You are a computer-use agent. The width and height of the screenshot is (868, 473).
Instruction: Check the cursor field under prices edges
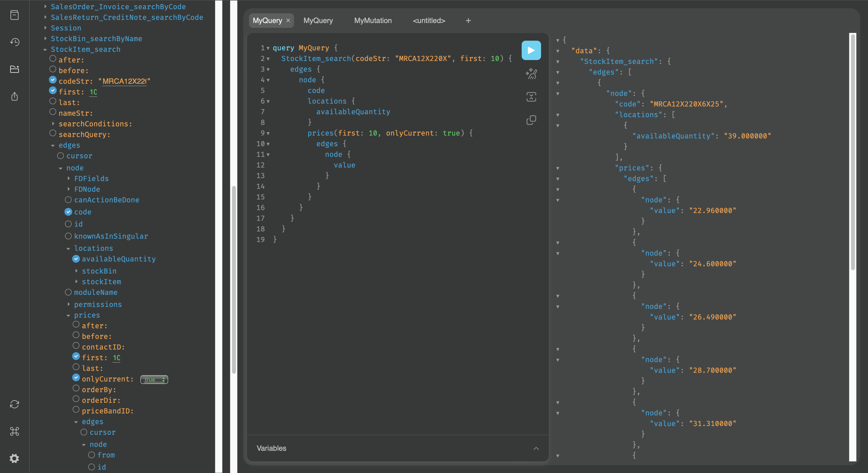84,432
